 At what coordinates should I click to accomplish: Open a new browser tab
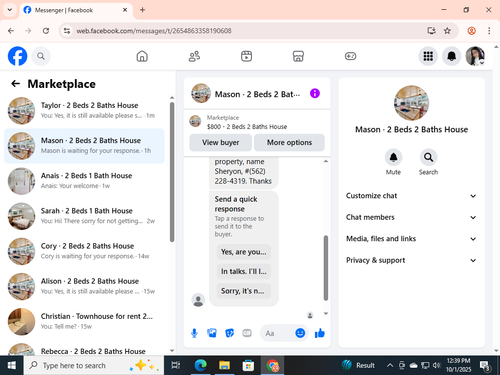tap(142, 10)
